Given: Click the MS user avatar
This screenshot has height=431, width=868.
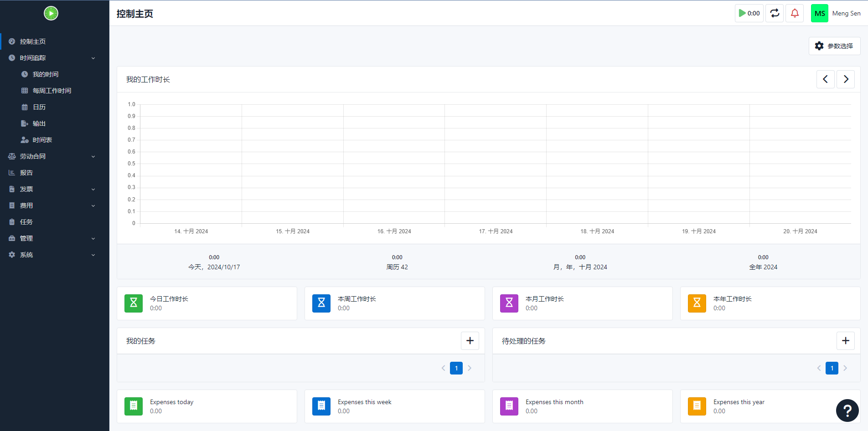Looking at the screenshot, I should (819, 13).
